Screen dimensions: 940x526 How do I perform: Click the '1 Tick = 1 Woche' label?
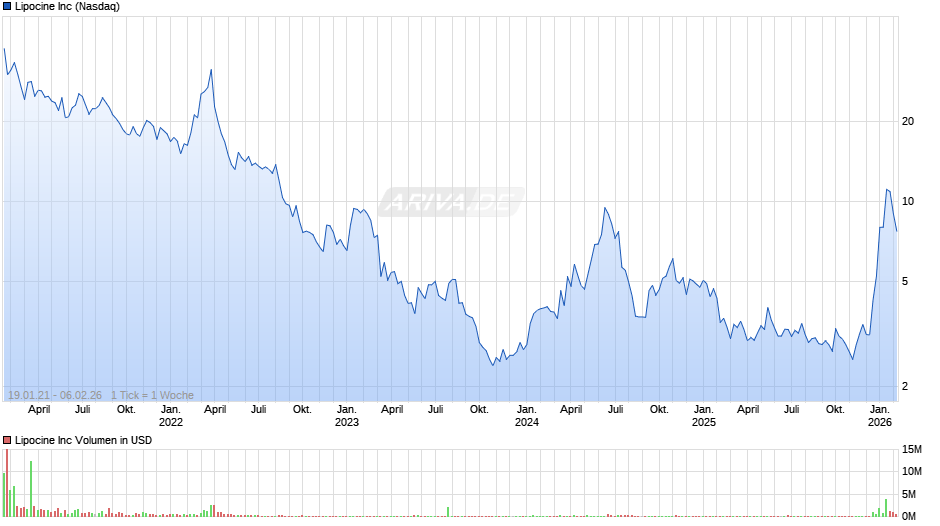[x=152, y=395]
